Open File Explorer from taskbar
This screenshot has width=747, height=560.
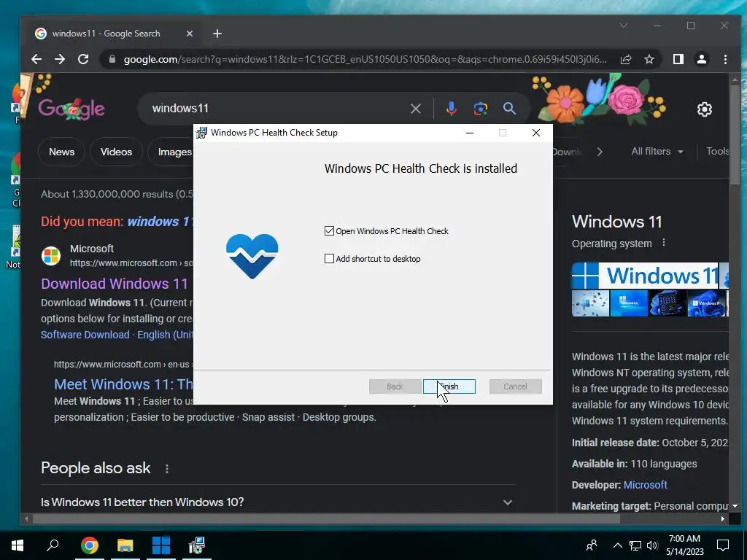click(125, 545)
